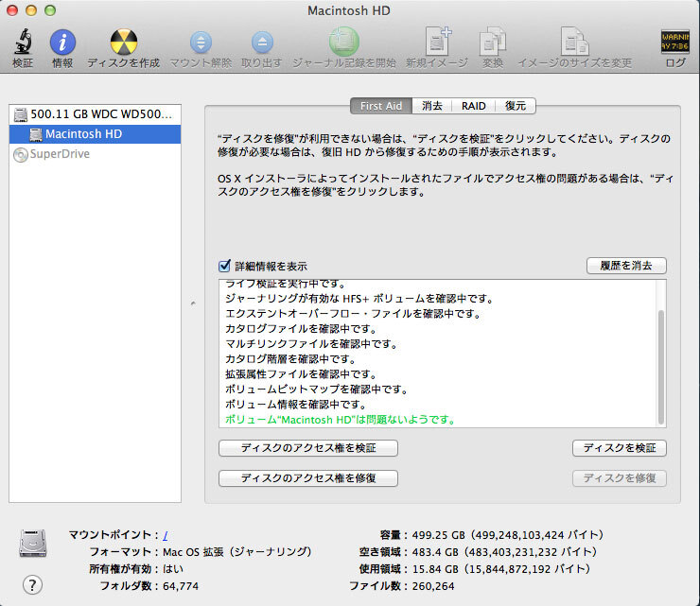Click the 使用領域 15.84 GB value
700x606 pixels.
501,569
